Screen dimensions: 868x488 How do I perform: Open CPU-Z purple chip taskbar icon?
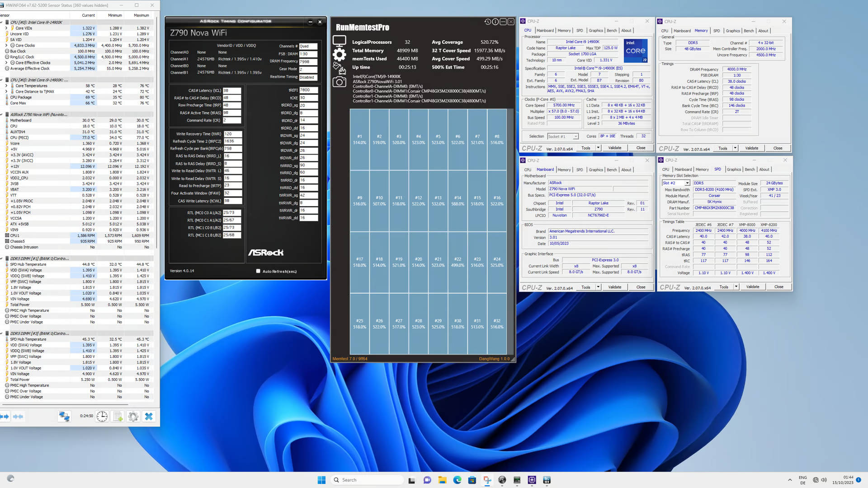(532, 480)
